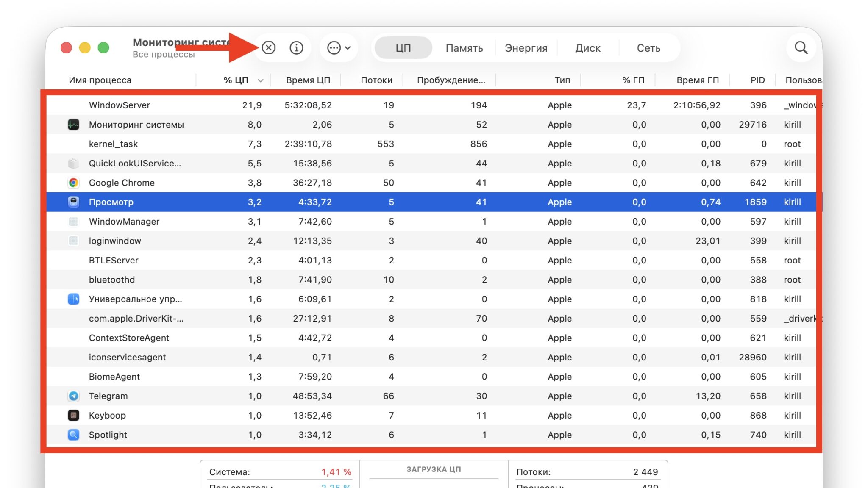The image size is (868, 488).
Task: Sort by PID column header
Action: click(x=757, y=80)
